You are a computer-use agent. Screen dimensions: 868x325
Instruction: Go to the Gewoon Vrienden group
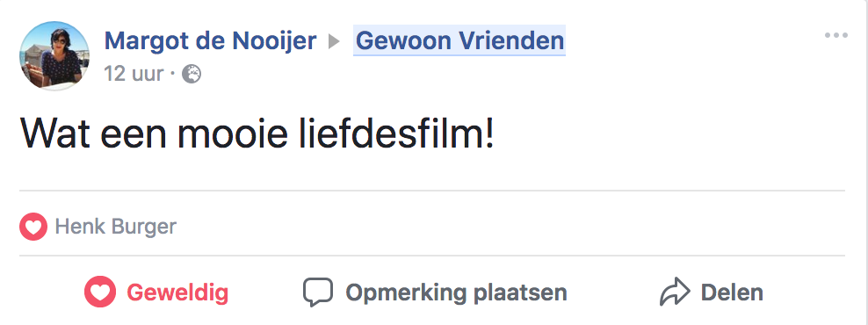459,41
